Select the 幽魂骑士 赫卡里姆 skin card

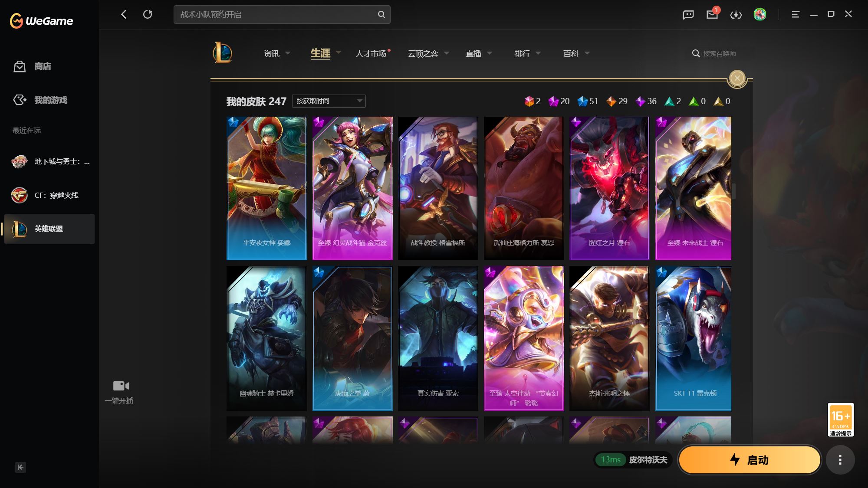pos(266,338)
